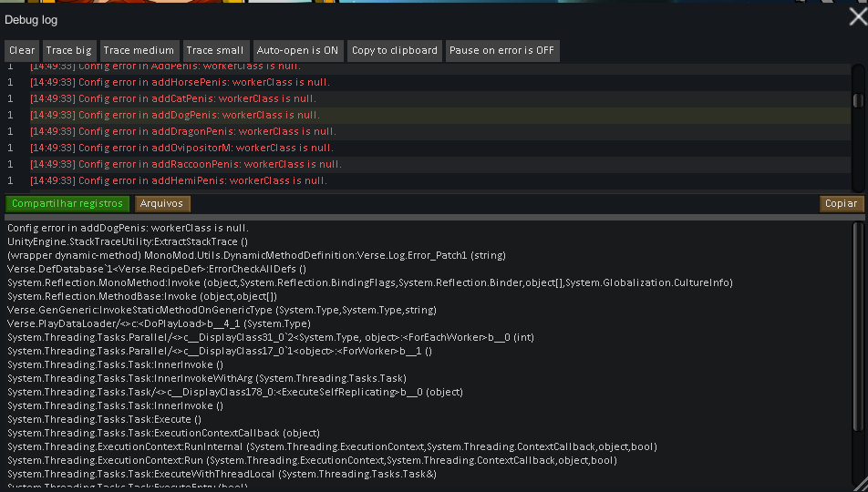Click InvokeStaticMethodOnGenericType trace line

coord(222,310)
